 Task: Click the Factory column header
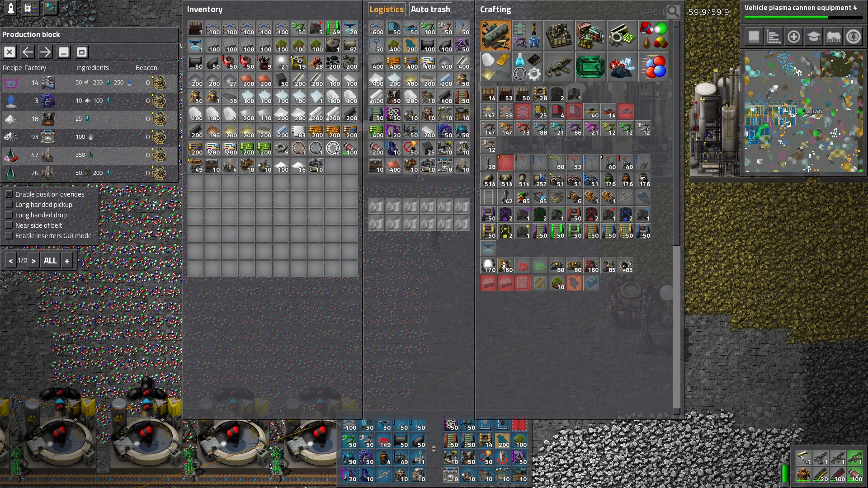point(35,68)
